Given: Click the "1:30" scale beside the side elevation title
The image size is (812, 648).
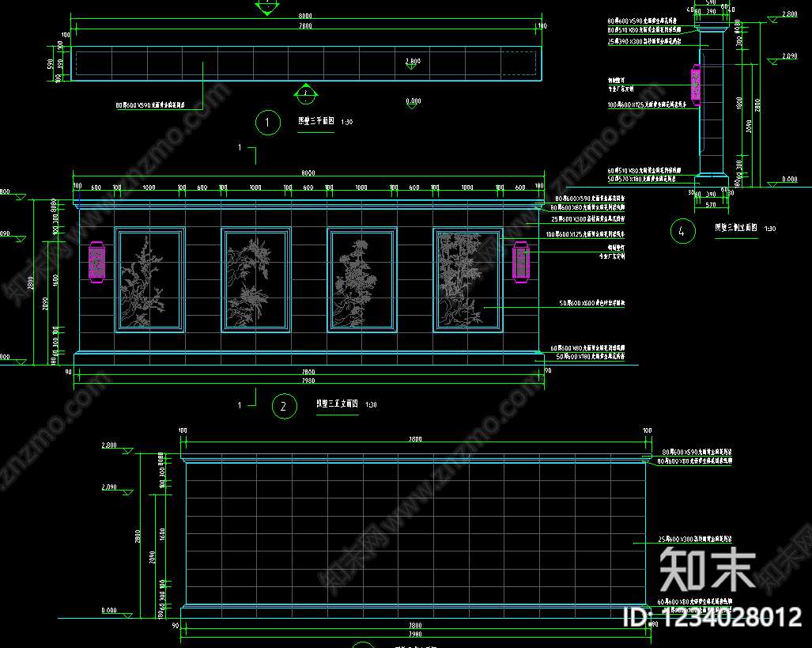Looking at the screenshot, I should coord(770,229).
